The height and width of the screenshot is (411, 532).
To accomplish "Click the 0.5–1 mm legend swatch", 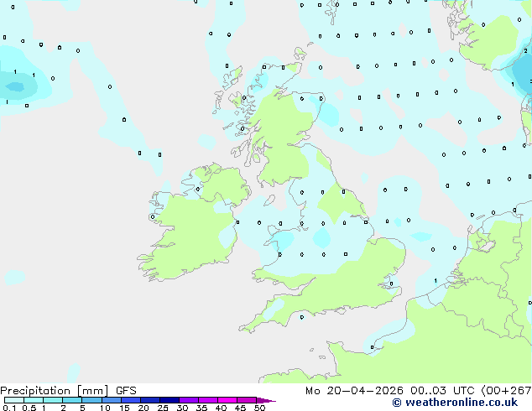I will [x=34, y=400].
